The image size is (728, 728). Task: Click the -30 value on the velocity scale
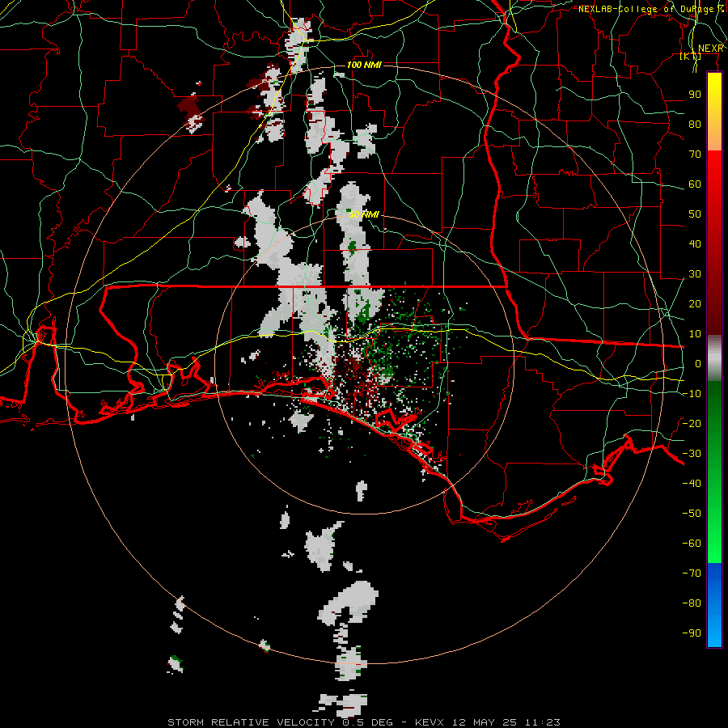692,454
